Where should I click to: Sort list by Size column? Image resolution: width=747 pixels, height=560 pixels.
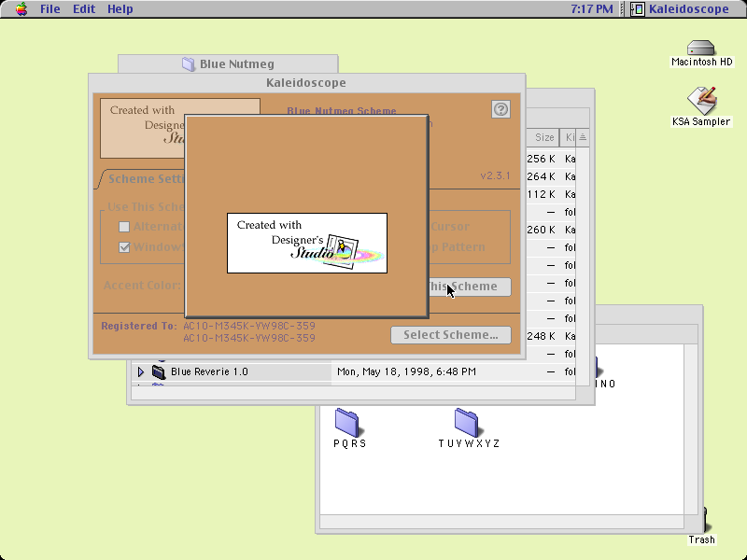[544, 137]
